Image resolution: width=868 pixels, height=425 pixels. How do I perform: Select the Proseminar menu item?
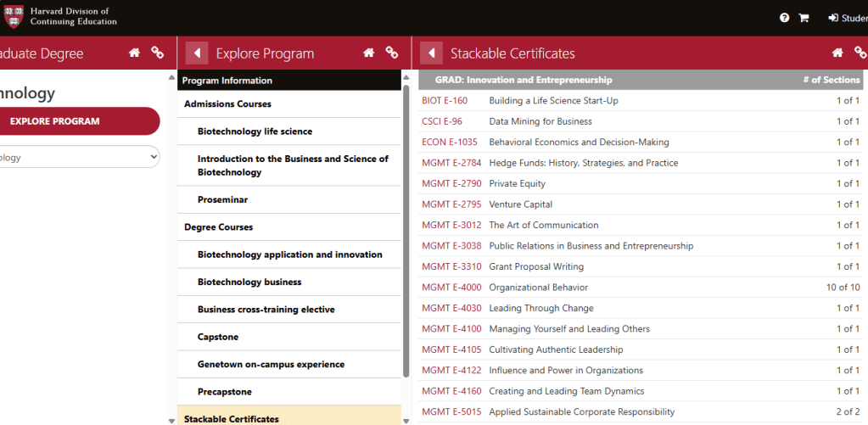point(222,199)
